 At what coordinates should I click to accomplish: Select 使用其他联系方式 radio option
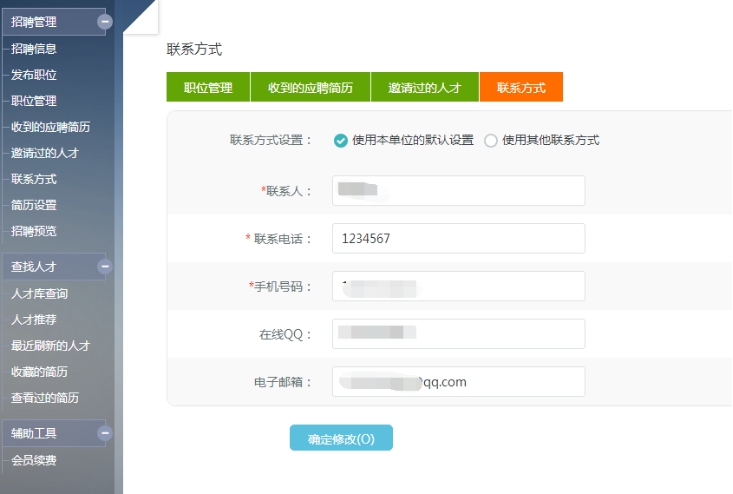pos(491,141)
